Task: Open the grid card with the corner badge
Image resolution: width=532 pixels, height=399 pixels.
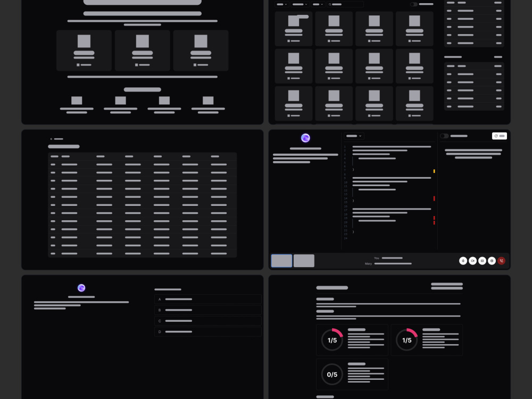Action: 294,29
